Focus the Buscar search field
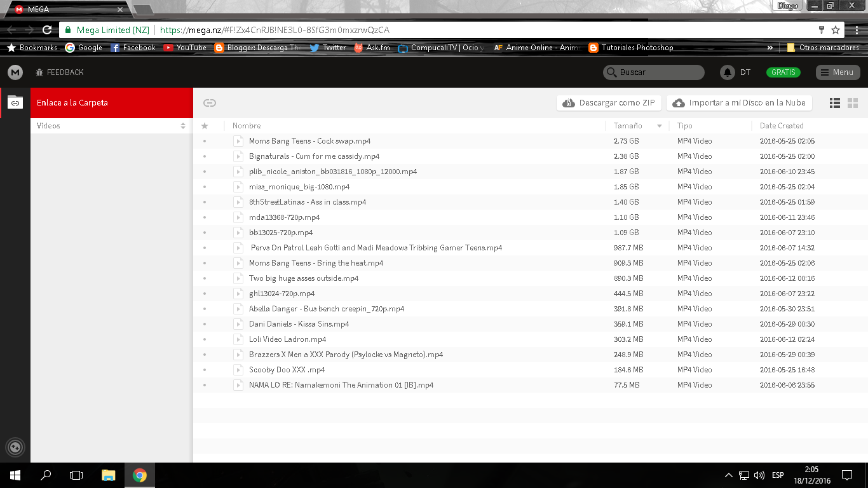The width and height of the screenshot is (868, 488). pos(654,72)
